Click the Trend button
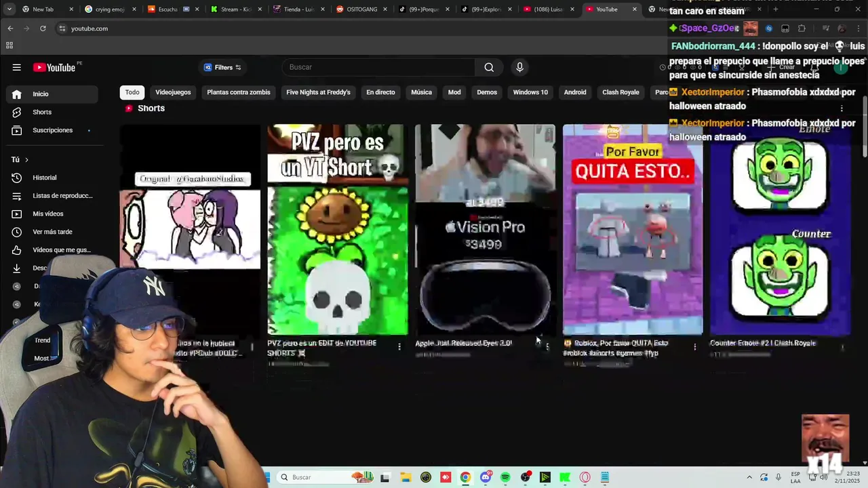The width and height of the screenshot is (868, 488). pos(42,340)
